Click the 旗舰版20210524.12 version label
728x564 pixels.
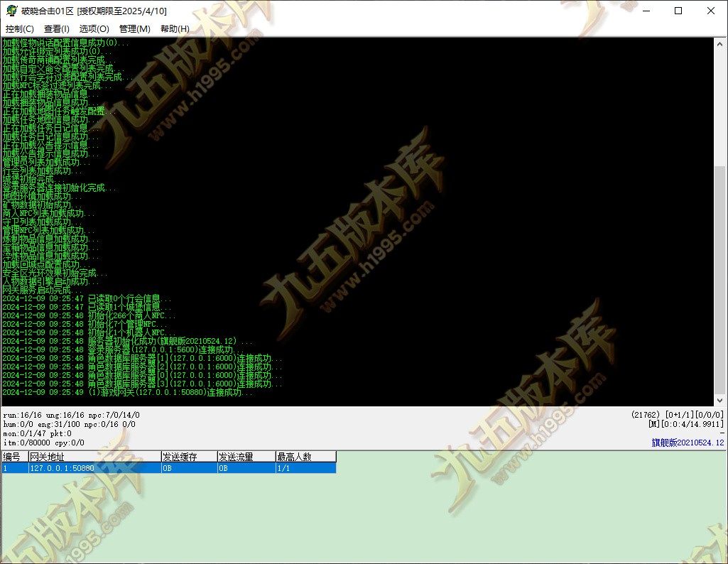[x=688, y=443]
